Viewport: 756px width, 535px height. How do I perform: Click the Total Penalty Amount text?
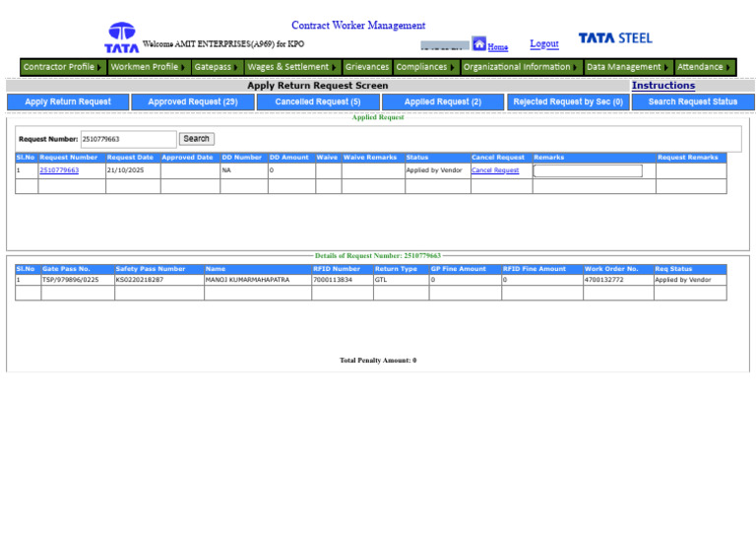378,361
